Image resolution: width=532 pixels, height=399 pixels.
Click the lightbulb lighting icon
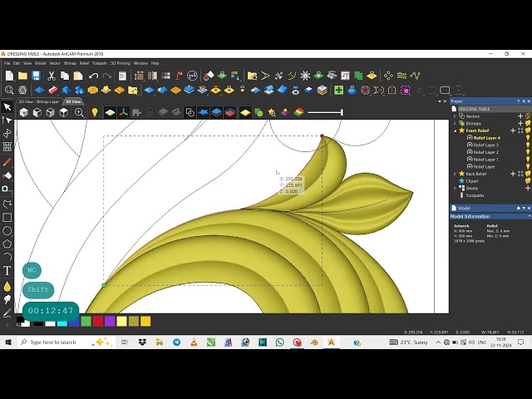coord(95,112)
